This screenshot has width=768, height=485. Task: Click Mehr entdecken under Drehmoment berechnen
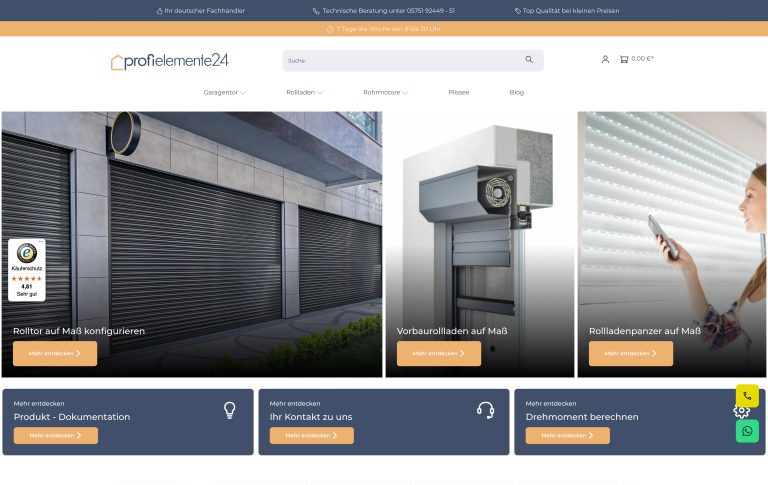click(x=567, y=436)
